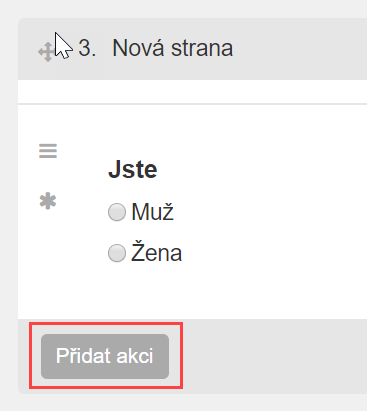Click the light gray background below page panel

[x=183, y=403]
